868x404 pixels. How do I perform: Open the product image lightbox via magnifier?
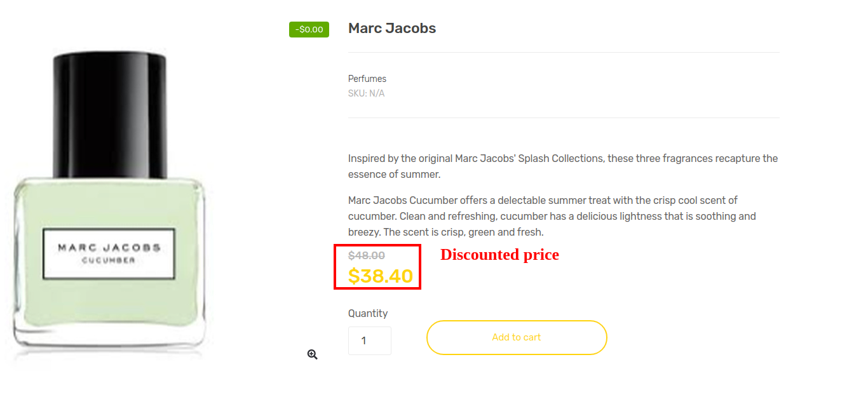[x=312, y=354]
